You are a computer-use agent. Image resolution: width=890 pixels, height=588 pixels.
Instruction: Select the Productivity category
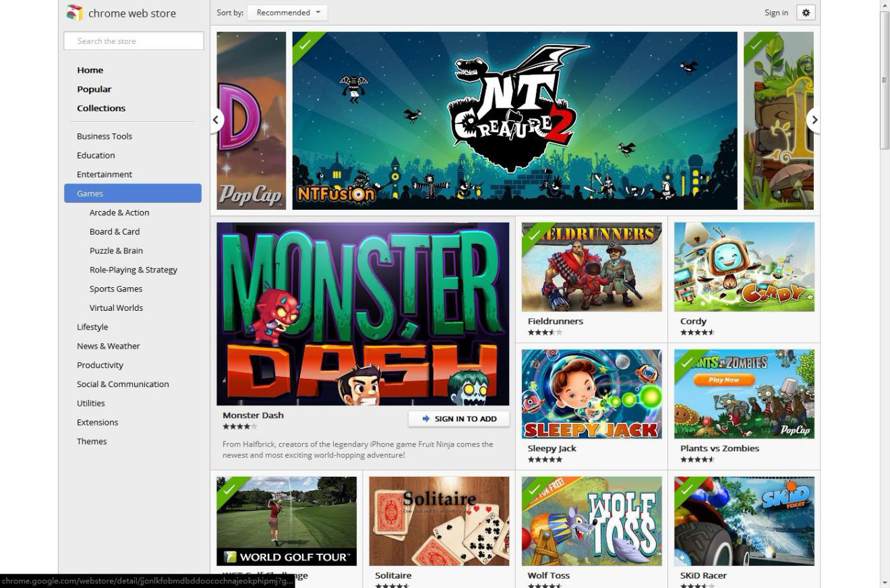coord(100,365)
